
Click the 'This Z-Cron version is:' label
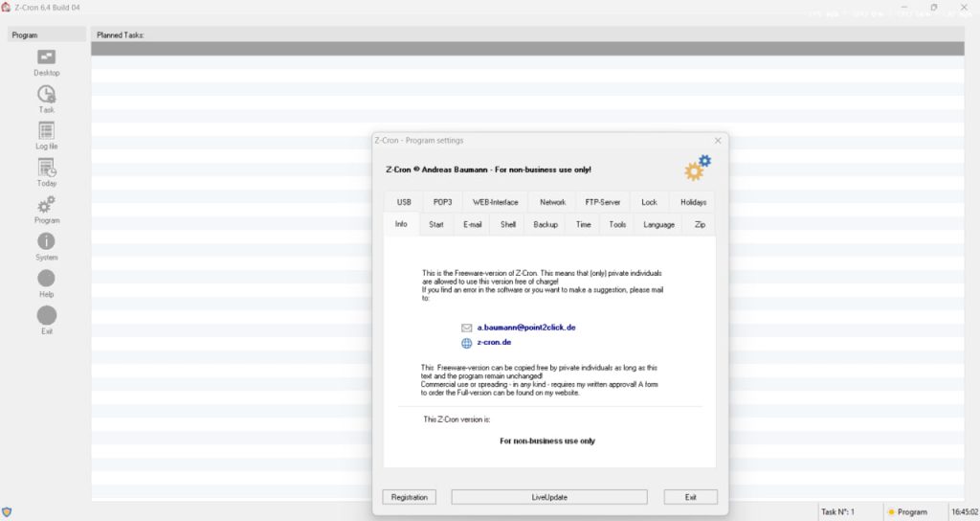(457, 419)
